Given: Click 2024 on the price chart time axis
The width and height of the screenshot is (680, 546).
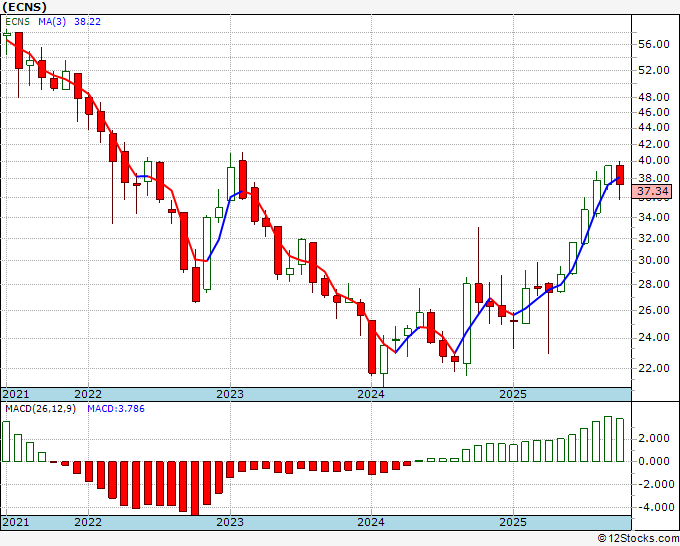Looking at the screenshot, I should (x=371, y=394).
